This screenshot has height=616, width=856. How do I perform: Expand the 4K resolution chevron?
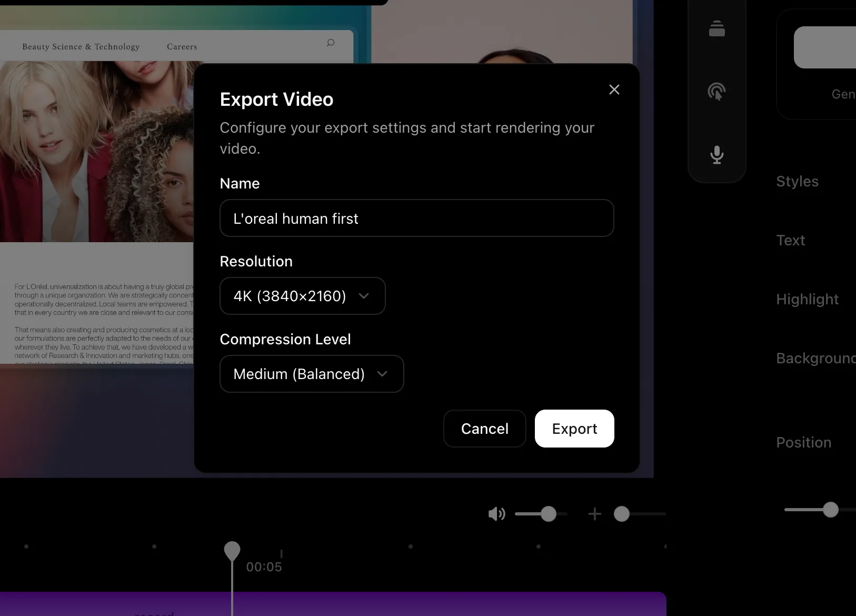[364, 296]
